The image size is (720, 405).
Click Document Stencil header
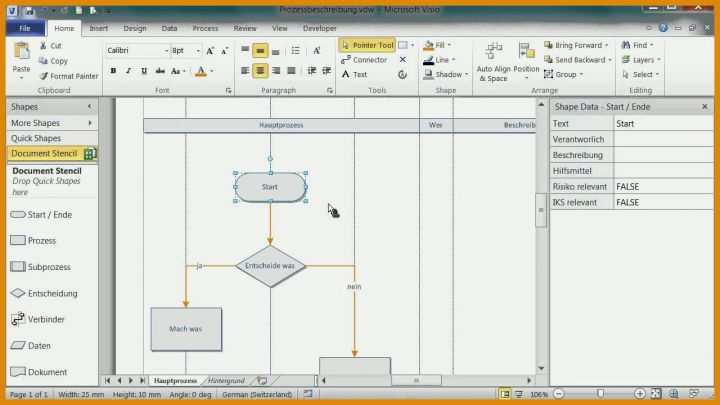(x=51, y=153)
